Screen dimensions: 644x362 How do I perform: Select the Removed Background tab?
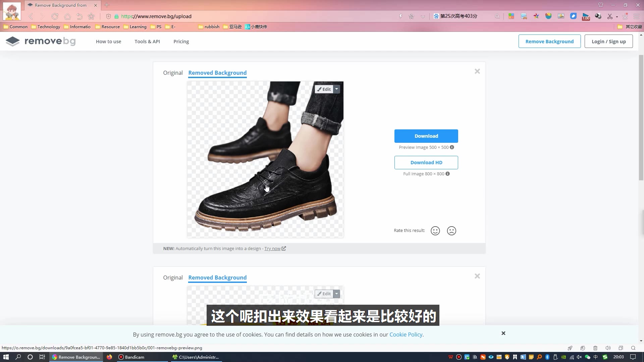pyautogui.click(x=217, y=72)
